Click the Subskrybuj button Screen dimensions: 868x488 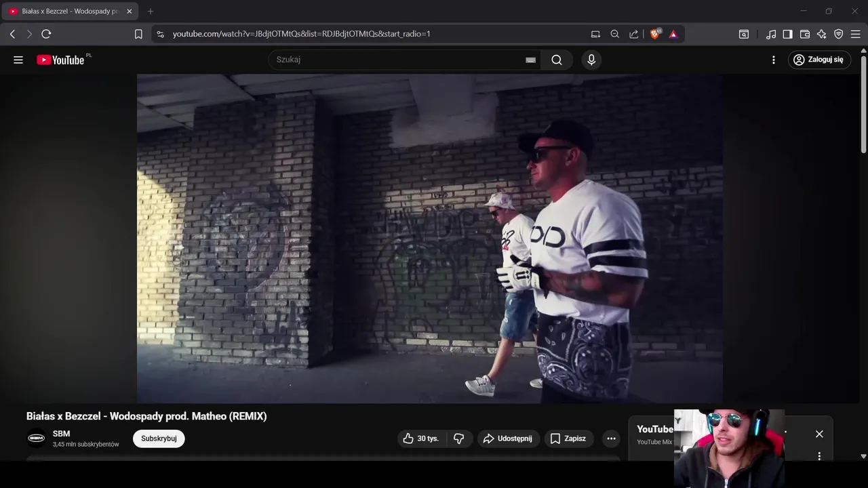159,439
